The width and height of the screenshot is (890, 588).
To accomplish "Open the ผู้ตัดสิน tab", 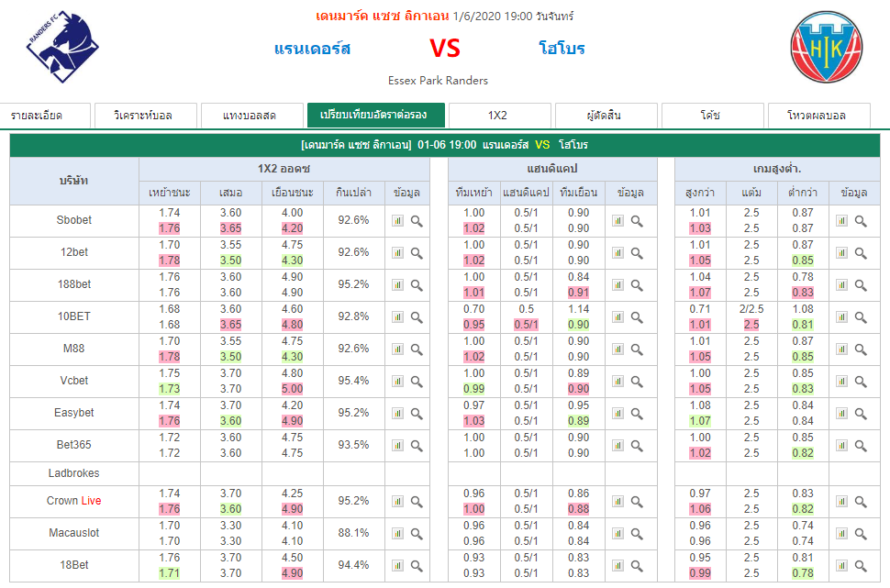I will click(x=606, y=116).
